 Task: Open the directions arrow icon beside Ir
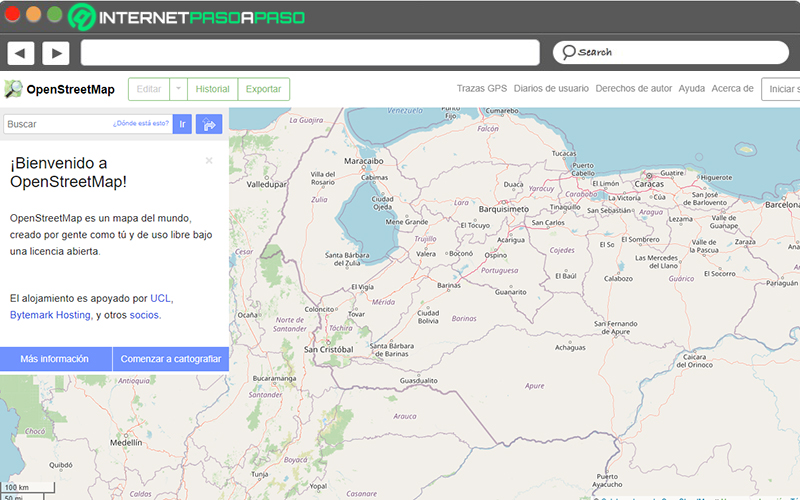click(x=209, y=124)
